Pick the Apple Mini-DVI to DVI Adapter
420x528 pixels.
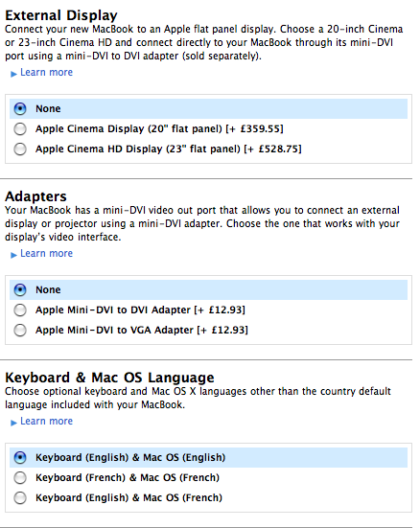coord(20,310)
